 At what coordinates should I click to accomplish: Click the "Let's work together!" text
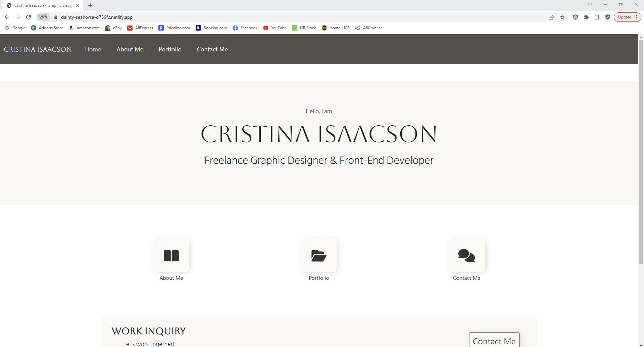pos(148,344)
